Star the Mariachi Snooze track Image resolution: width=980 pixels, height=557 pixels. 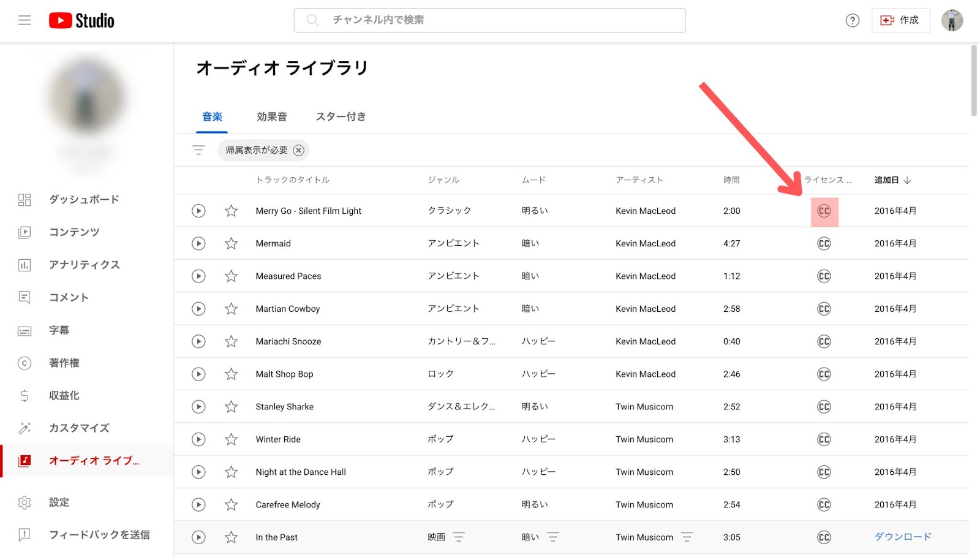pos(231,341)
